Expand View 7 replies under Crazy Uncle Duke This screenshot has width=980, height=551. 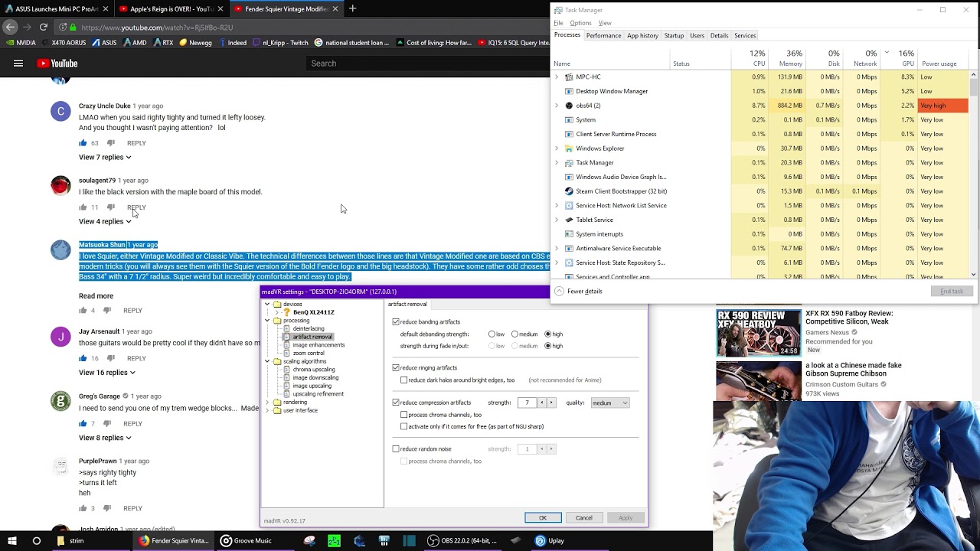tap(105, 157)
